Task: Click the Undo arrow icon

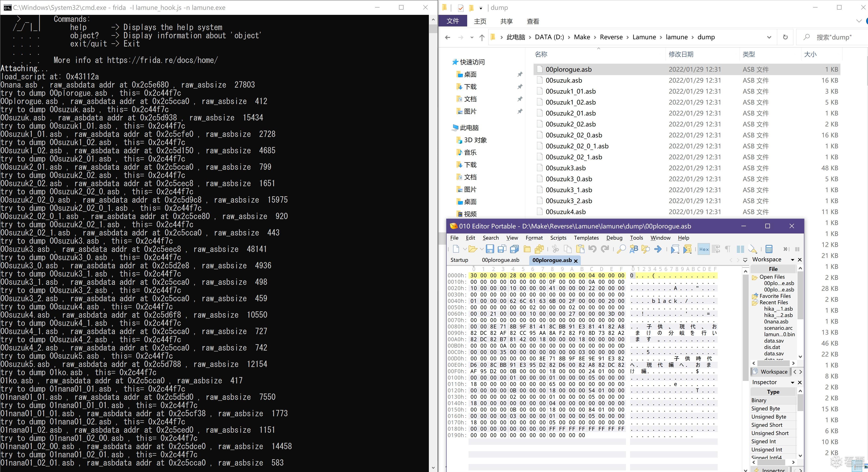Action: (x=592, y=249)
